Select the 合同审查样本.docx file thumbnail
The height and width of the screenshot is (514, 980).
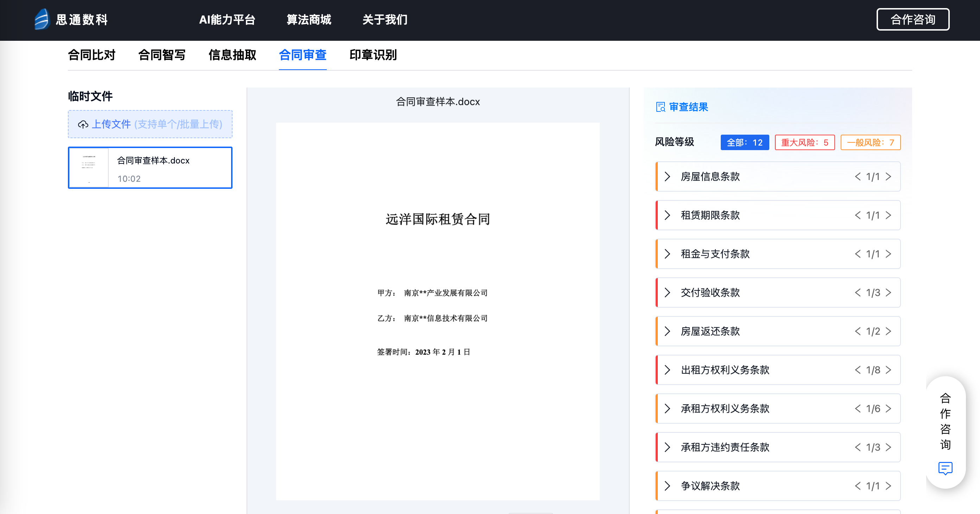tap(89, 168)
